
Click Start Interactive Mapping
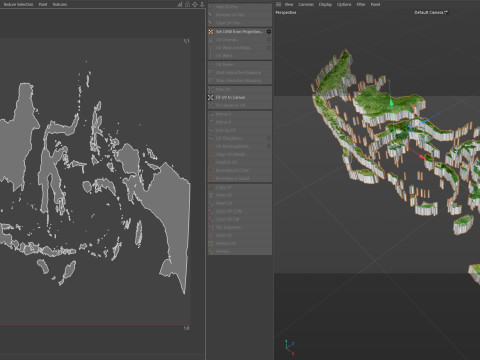(x=240, y=73)
